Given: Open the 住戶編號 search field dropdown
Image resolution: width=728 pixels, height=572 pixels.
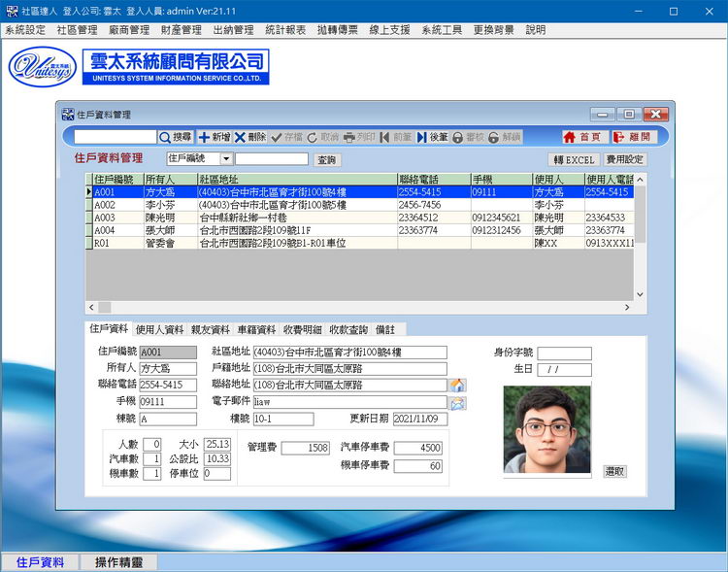Looking at the screenshot, I should tap(226, 158).
